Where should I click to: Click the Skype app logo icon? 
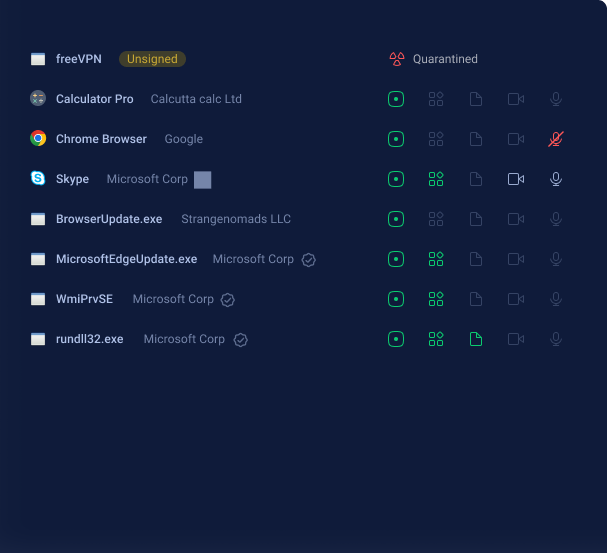pos(38,179)
